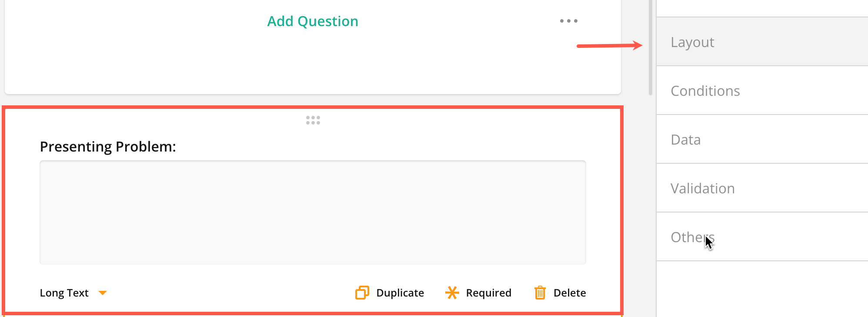The width and height of the screenshot is (868, 317).
Task: Toggle the Required option label
Action: [x=488, y=293]
